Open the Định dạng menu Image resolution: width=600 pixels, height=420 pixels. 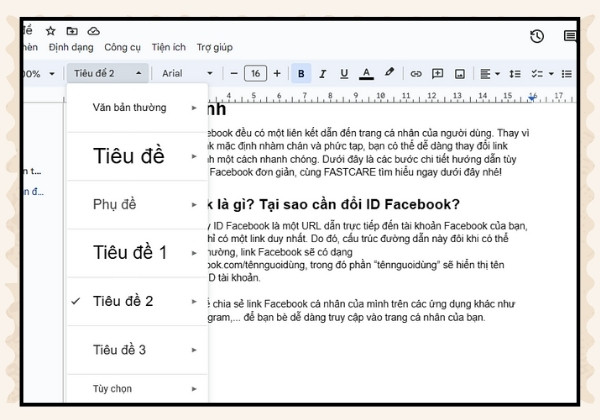pyautogui.click(x=71, y=47)
